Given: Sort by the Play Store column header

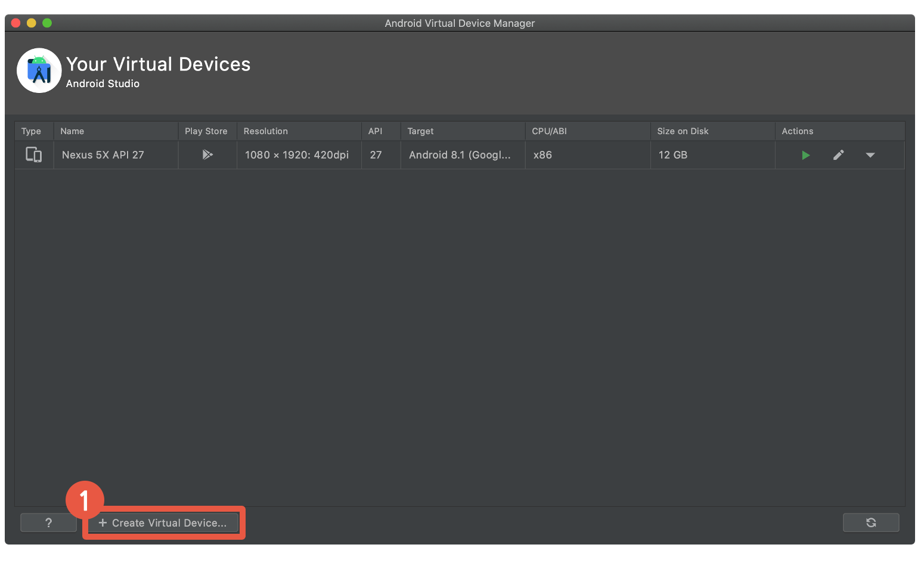Looking at the screenshot, I should click(207, 131).
